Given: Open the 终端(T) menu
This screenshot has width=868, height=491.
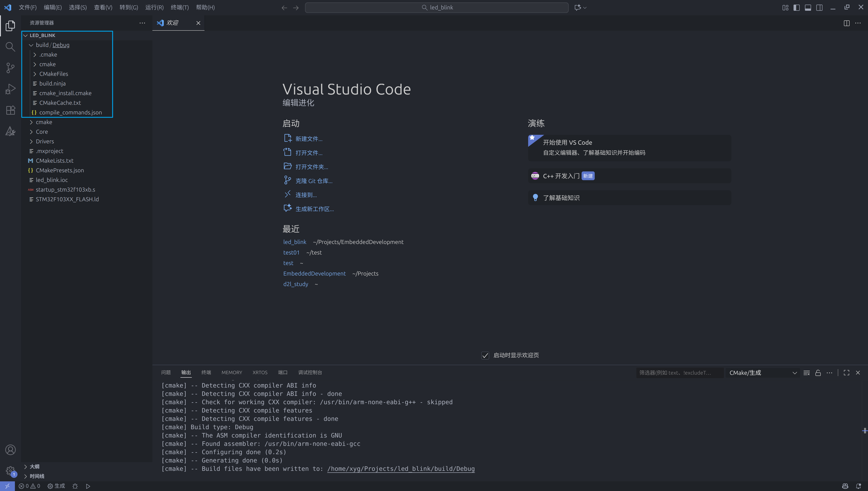Looking at the screenshot, I should (180, 7).
